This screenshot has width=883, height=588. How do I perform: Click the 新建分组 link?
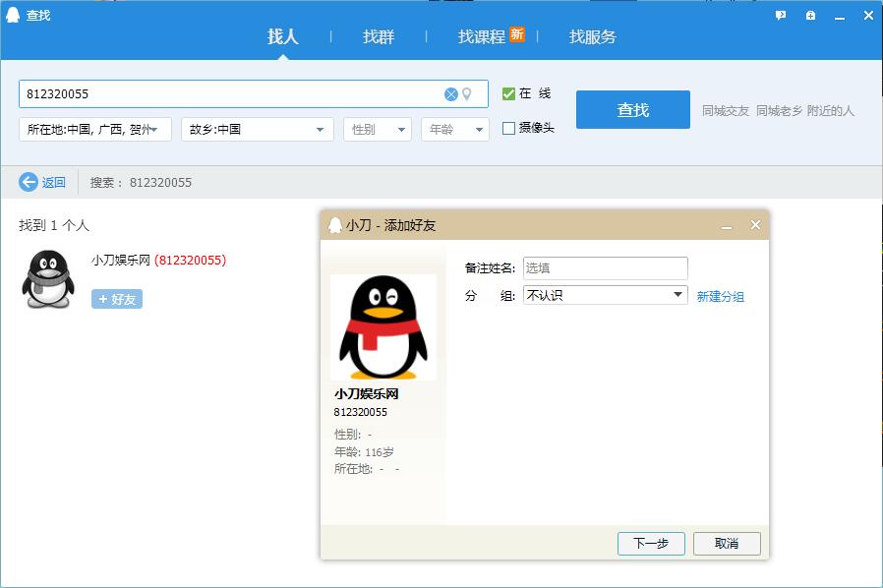click(x=721, y=296)
